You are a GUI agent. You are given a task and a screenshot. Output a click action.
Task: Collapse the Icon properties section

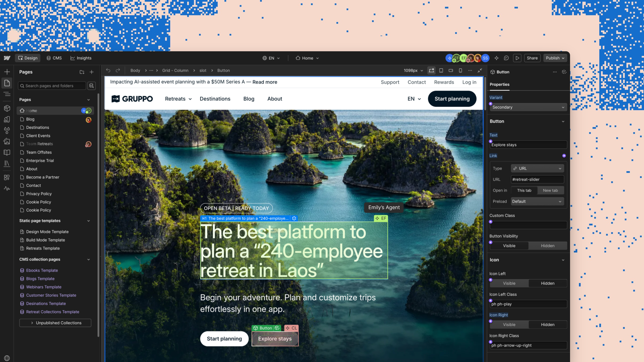pyautogui.click(x=563, y=260)
